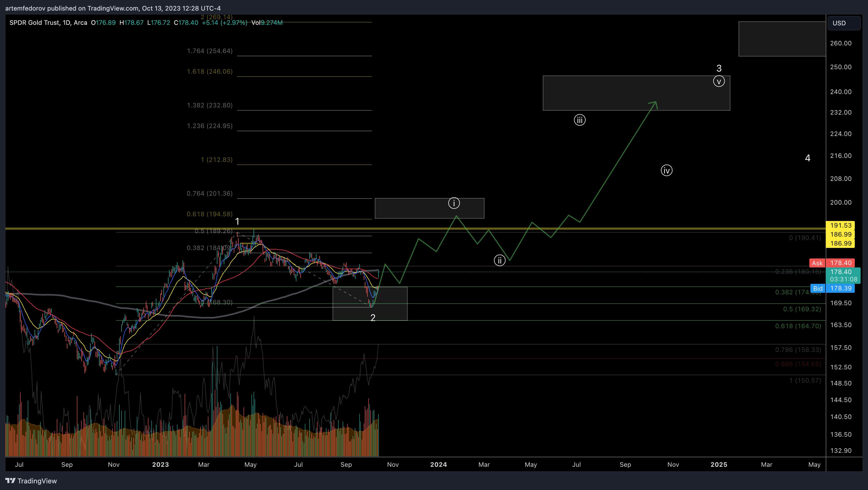This screenshot has width=868, height=490.
Task: Select the circled wave iv label
Action: coord(666,170)
